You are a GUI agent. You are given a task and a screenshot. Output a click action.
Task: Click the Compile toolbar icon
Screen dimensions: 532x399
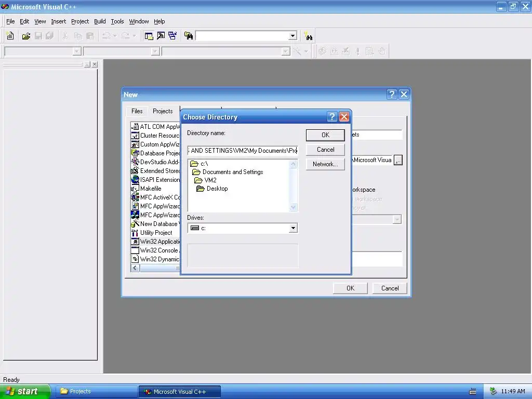click(322, 51)
